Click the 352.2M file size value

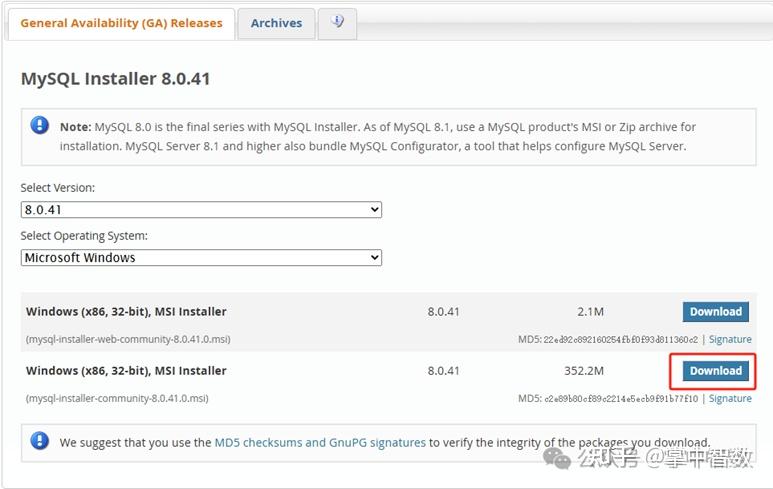pos(584,371)
